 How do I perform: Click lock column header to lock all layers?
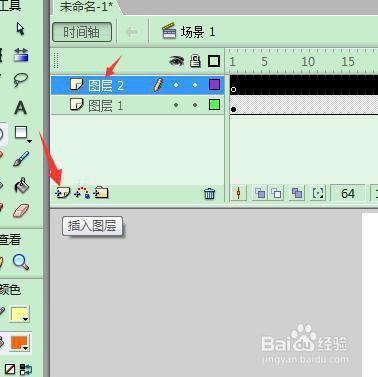coord(195,61)
